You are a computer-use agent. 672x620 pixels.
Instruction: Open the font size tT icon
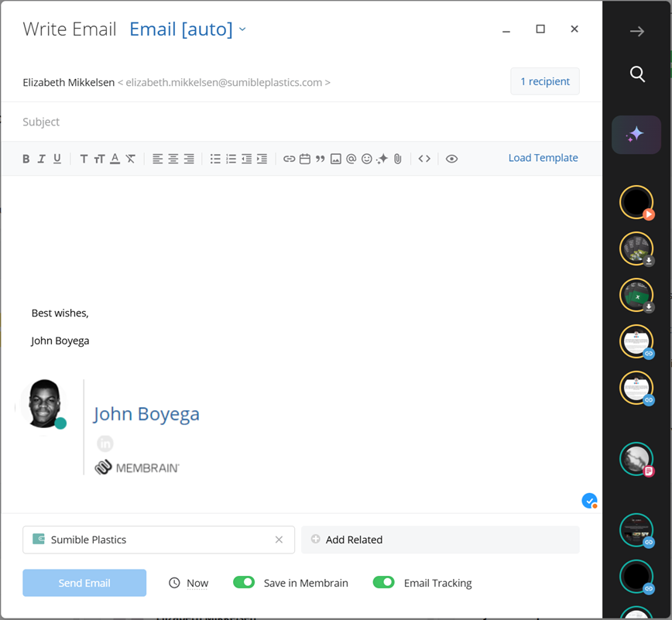click(99, 159)
